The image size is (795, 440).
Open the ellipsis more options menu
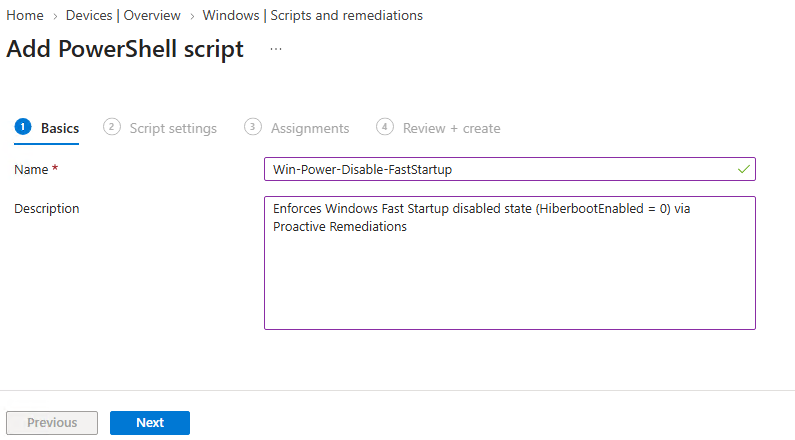276,49
